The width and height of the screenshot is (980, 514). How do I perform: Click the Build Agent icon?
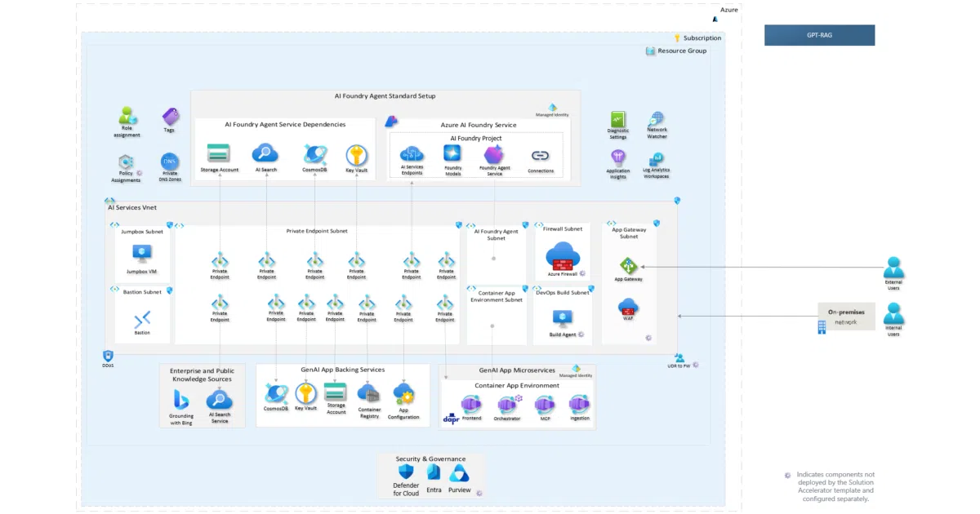click(x=562, y=319)
